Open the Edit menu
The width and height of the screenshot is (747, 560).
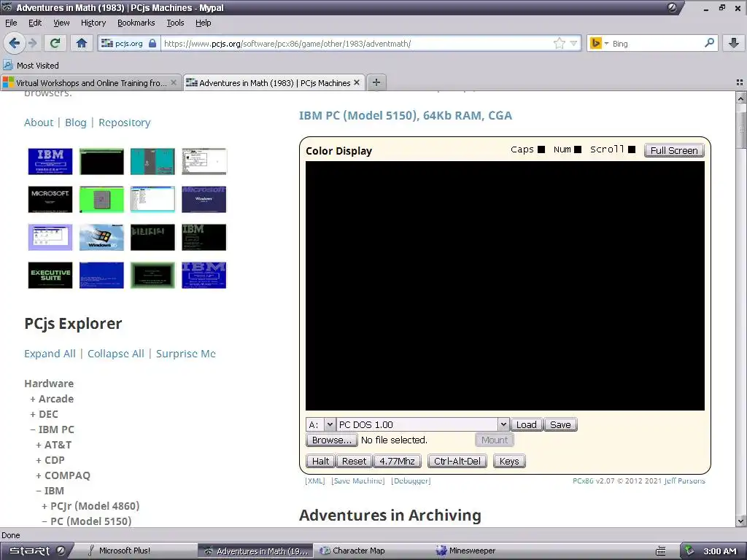[35, 23]
